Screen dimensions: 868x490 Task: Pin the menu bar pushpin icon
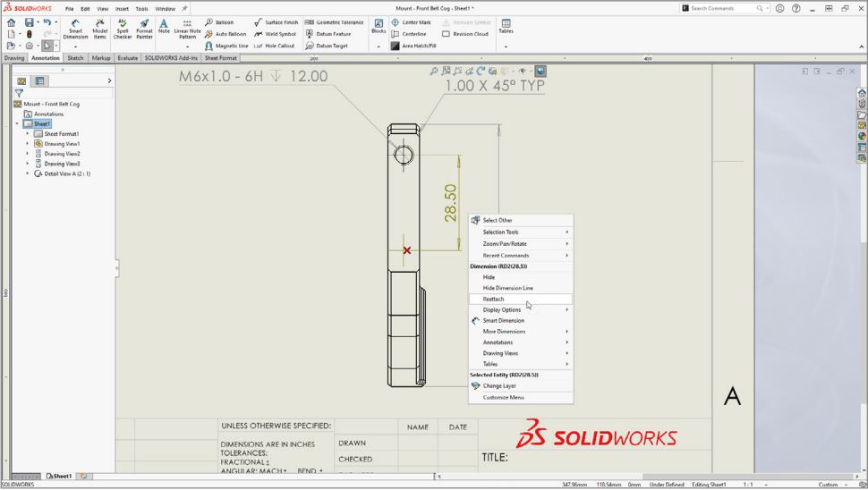pyautogui.click(x=185, y=8)
